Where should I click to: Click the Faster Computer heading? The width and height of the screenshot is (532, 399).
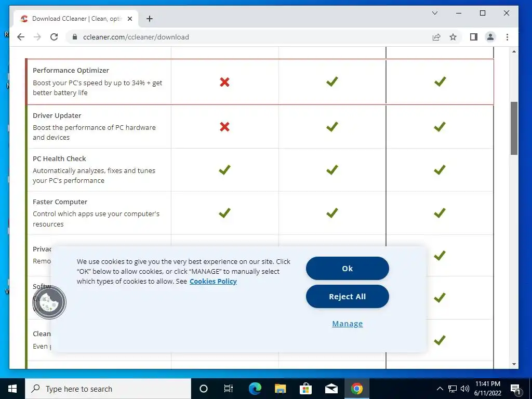[60, 202]
